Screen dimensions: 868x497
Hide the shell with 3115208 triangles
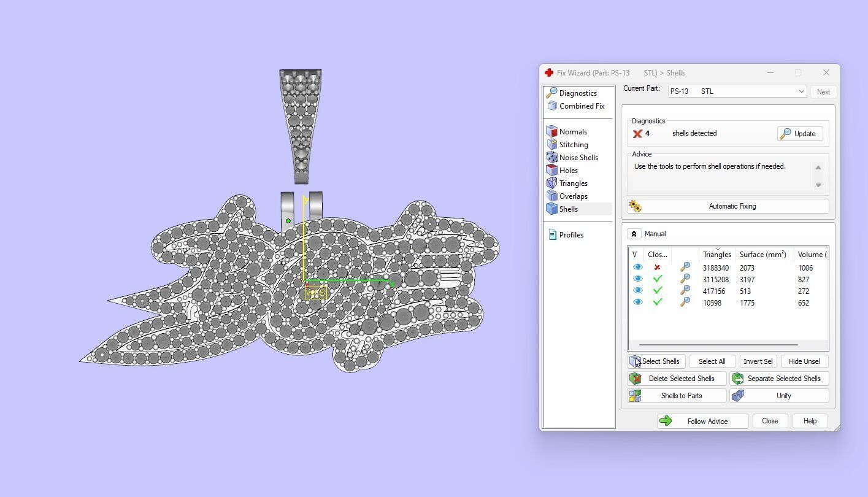637,279
